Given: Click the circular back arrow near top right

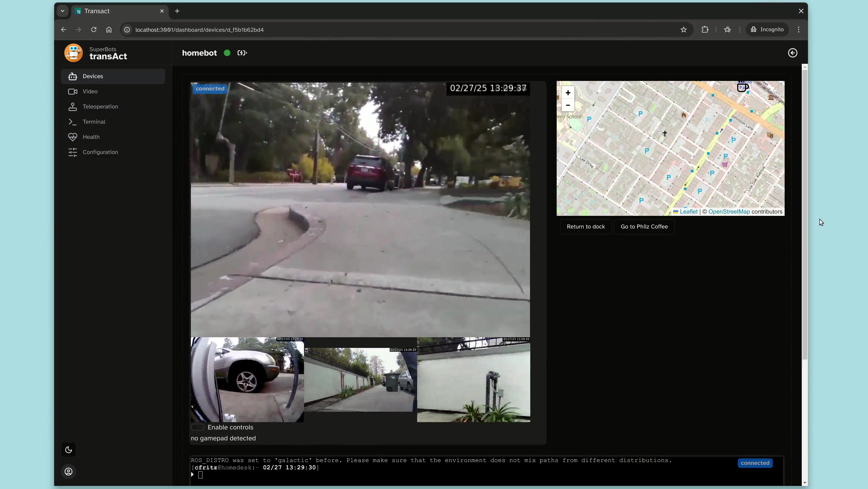Looking at the screenshot, I should click(792, 53).
